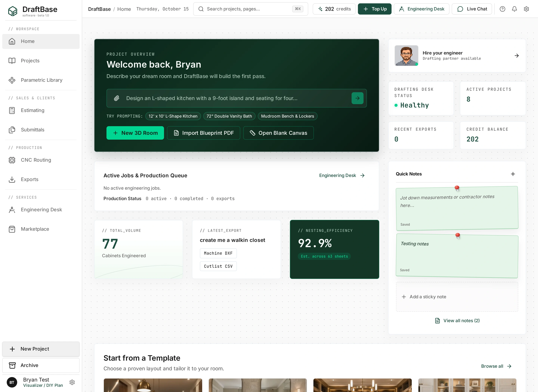Open Exports in sidebar
Viewport: 538px width, 392px height.
click(x=41, y=179)
